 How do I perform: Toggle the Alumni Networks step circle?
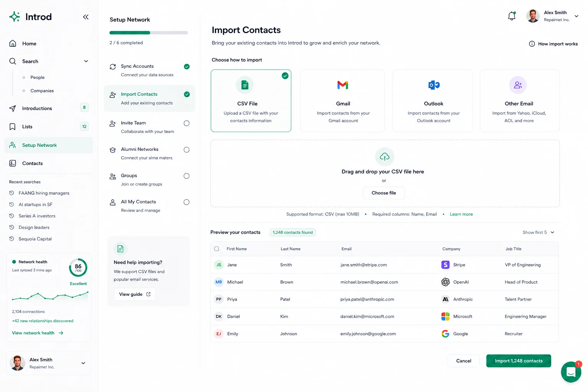[x=186, y=150]
